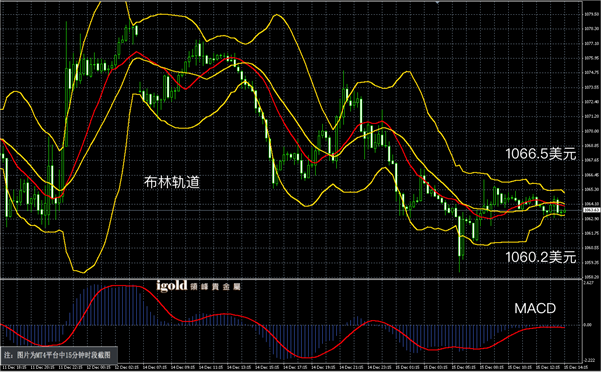Select the current price tag on price axis
The image size is (601, 372).
[590, 210]
